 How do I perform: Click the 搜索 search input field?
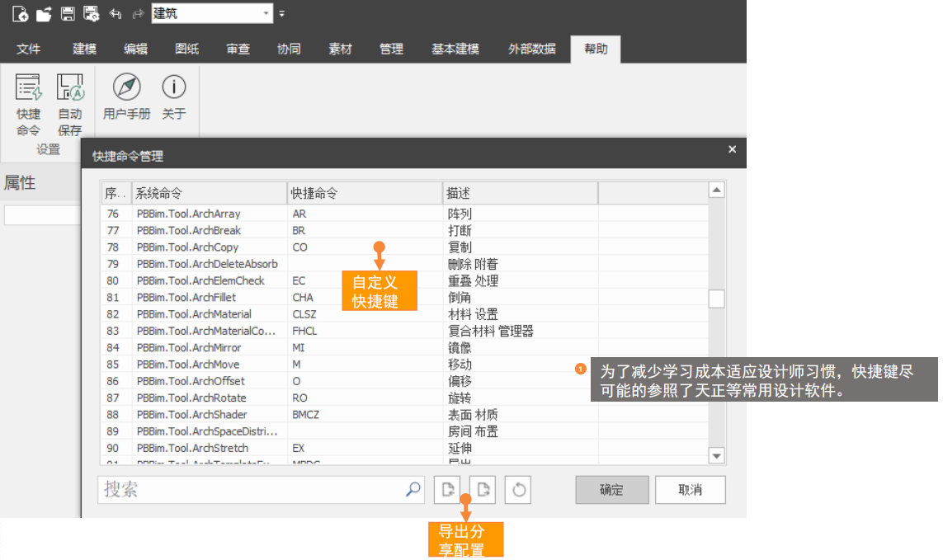pos(248,490)
